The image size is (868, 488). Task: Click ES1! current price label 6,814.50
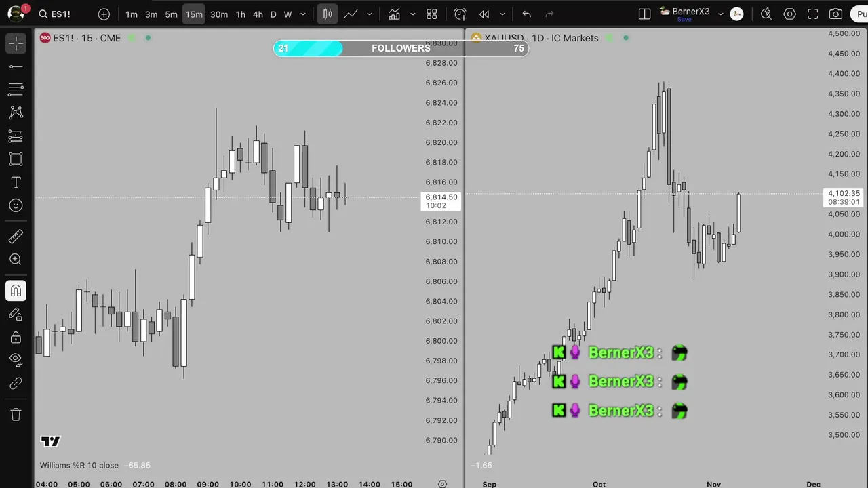tap(441, 201)
